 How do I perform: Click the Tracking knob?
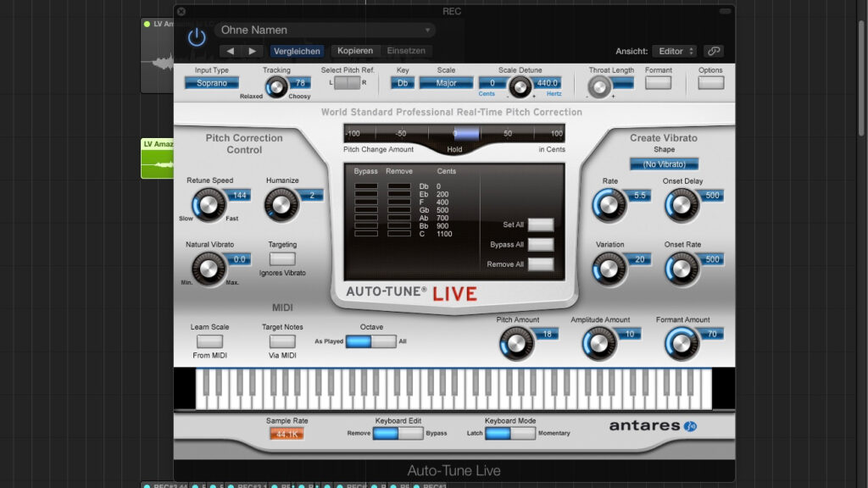click(x=275, y=87)
